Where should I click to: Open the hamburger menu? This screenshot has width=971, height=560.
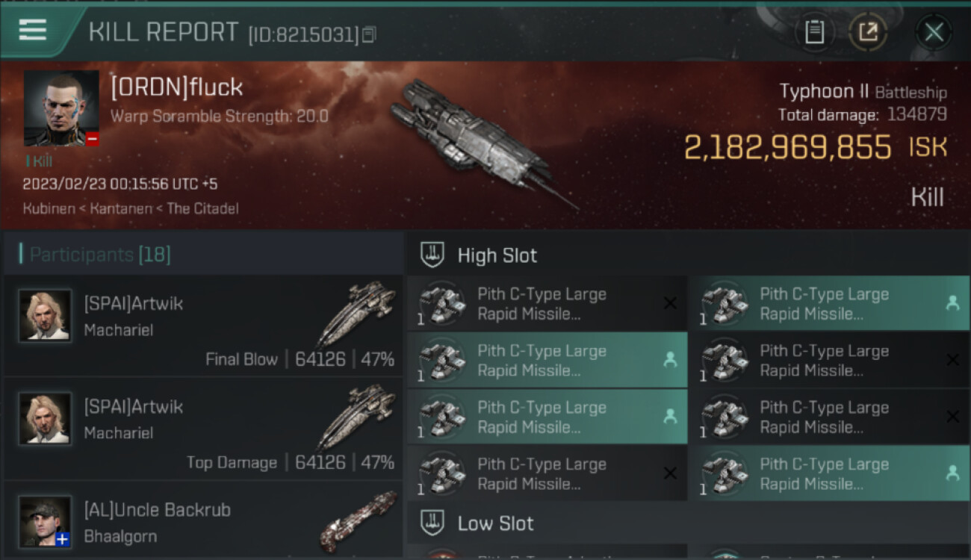33,30
